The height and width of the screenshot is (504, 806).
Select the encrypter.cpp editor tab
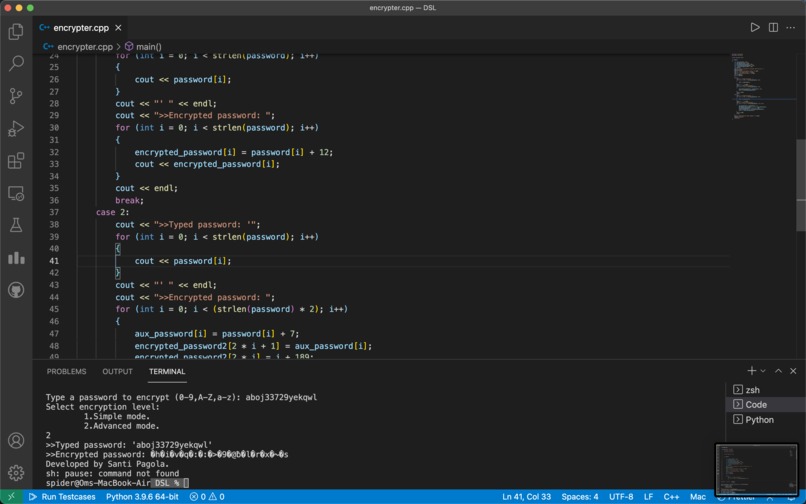coord(81,28)
